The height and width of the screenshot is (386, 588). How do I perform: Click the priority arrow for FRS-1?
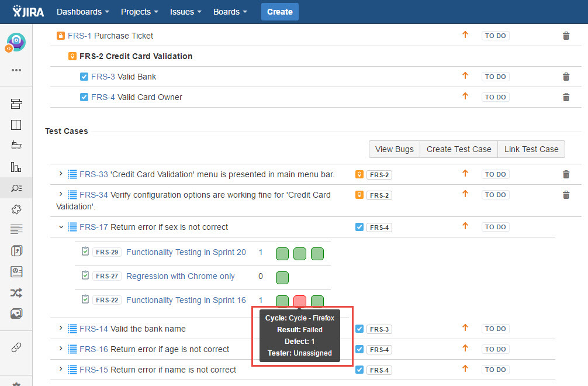click(465, 35)
